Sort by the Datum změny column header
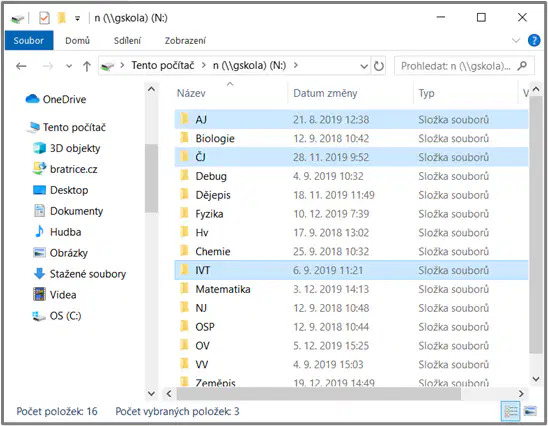This screenshot has height=426, width=548. 325,93
